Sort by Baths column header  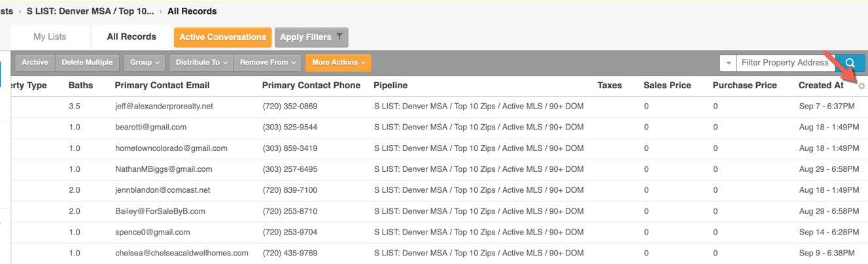[x=80, y=86]
